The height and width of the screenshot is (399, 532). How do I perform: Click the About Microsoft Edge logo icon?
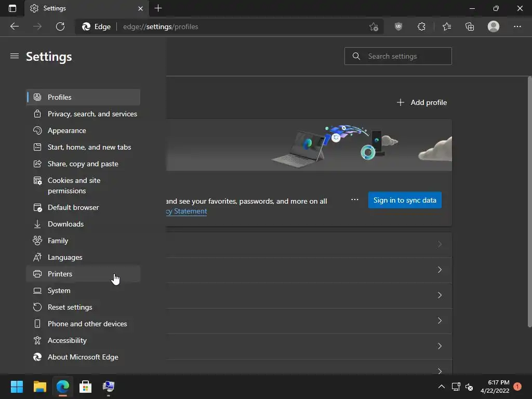[x=37, y=357]
